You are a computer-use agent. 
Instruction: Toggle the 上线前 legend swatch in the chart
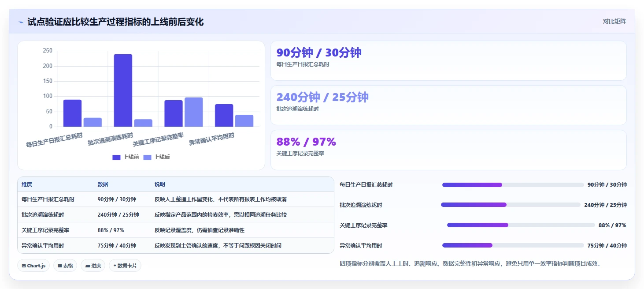point(116,158)
